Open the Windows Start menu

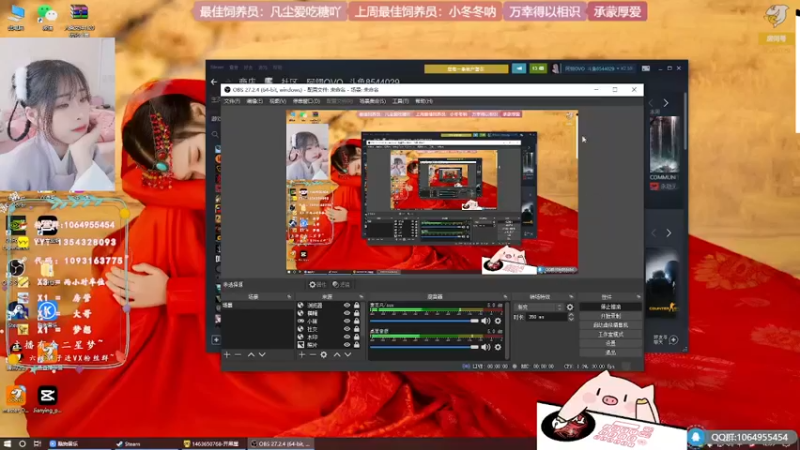[x=7, y=444]
